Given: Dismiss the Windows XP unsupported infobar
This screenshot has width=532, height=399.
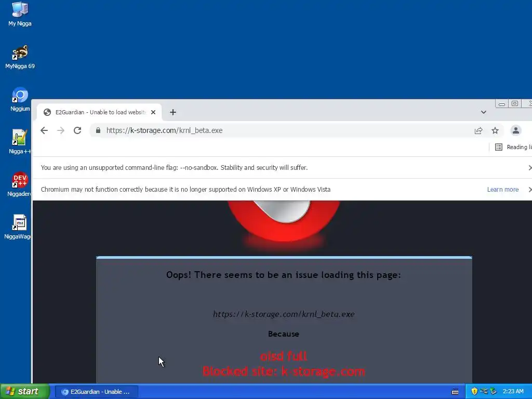Looking at the screenshot, I should coord(529,189).
